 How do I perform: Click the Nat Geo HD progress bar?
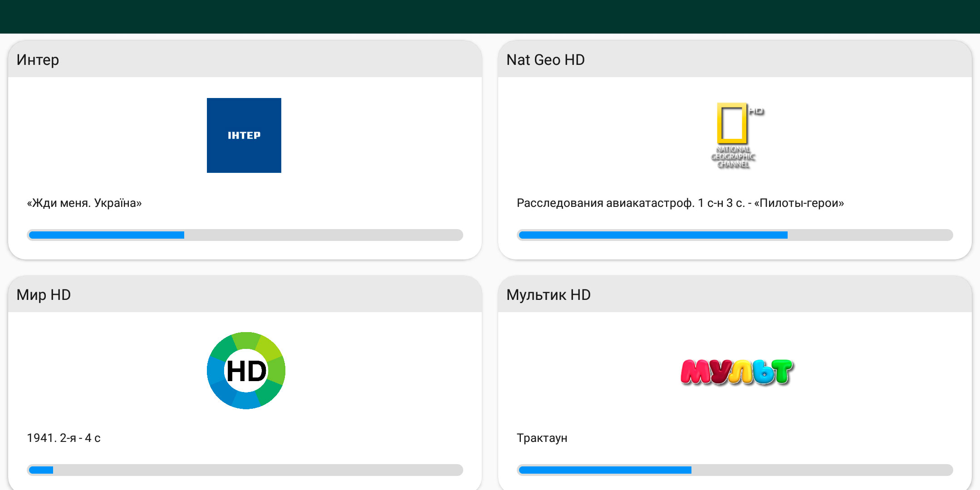(x=735, y=235)
